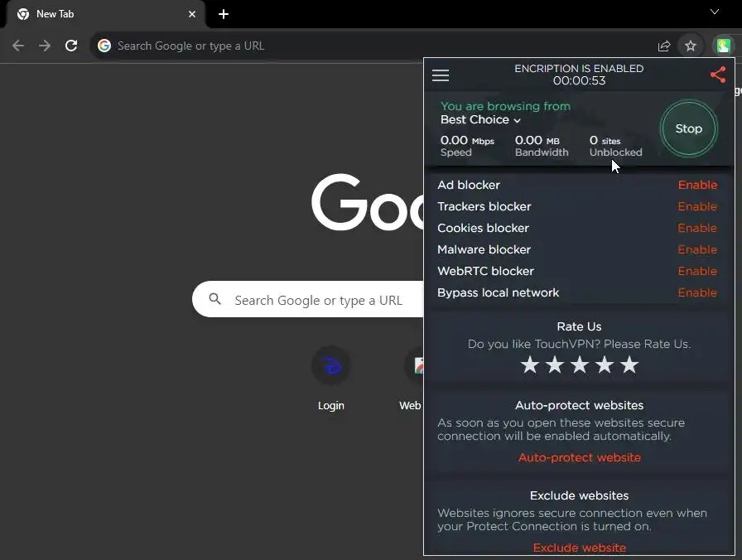Open a new tab with the plus button

tap(224, 14)
